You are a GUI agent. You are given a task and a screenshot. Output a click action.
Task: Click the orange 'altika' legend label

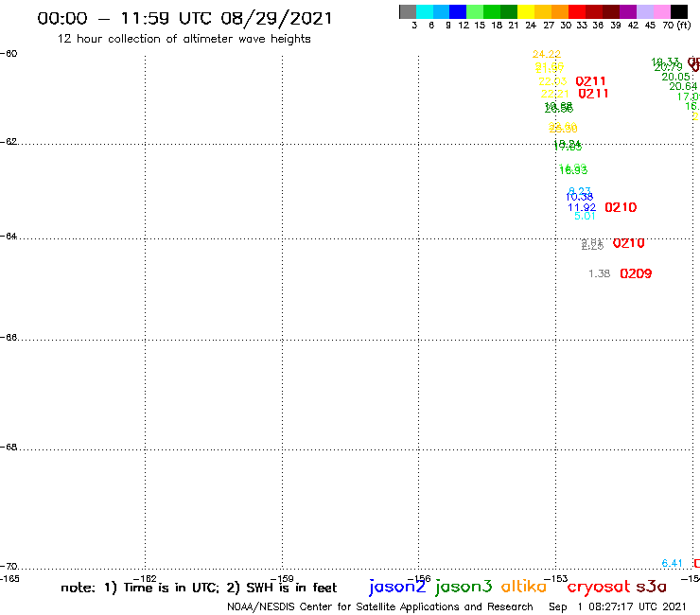tap(524, 586)
